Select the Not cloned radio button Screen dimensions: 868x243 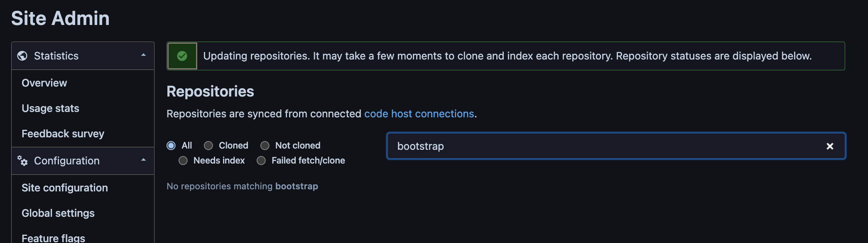(x=265, y=145)
